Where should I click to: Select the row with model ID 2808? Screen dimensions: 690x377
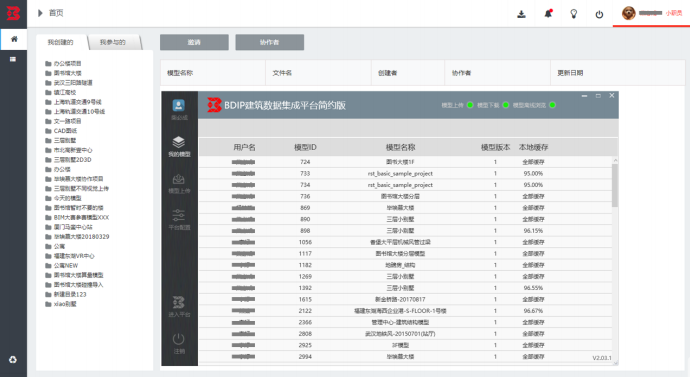pos(405,333)
